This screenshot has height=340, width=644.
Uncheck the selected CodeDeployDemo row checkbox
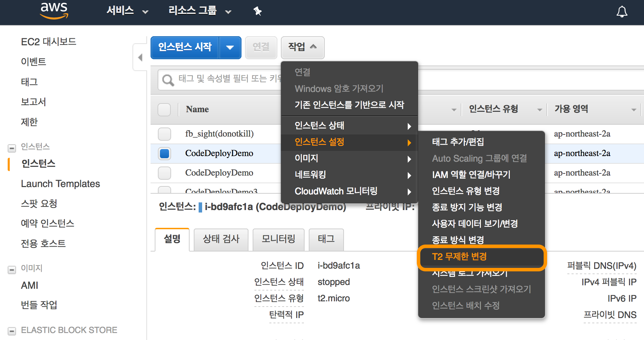pyautogui.click(x=164, y=153)
